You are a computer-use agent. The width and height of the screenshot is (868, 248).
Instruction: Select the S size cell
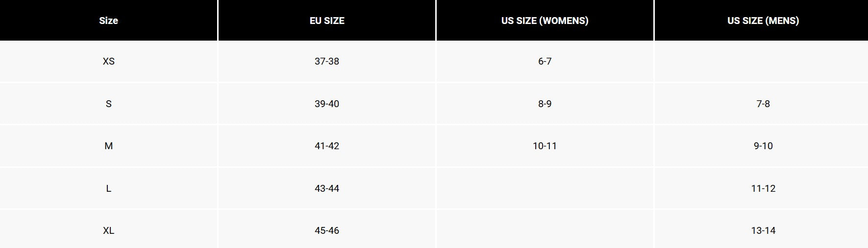pyautogui.click(x=108, y=104)
